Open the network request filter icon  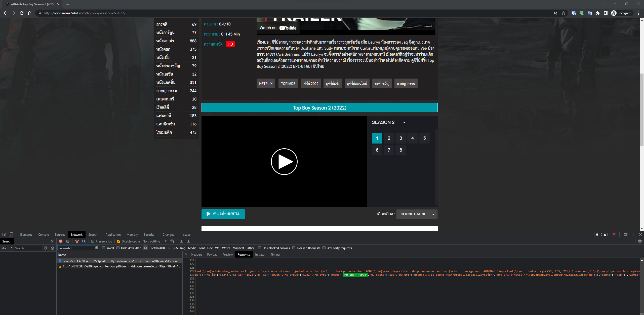(x=77, y=241)
